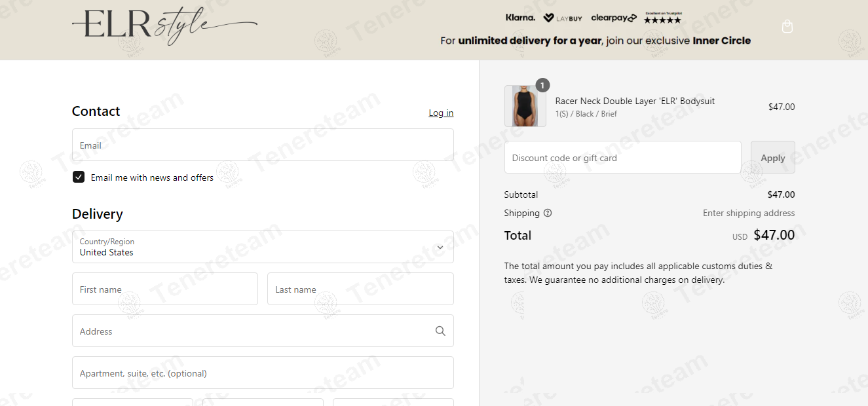The image size is (868, 406).
Task: Apply the discount code
Action: [x=773, y=157]
